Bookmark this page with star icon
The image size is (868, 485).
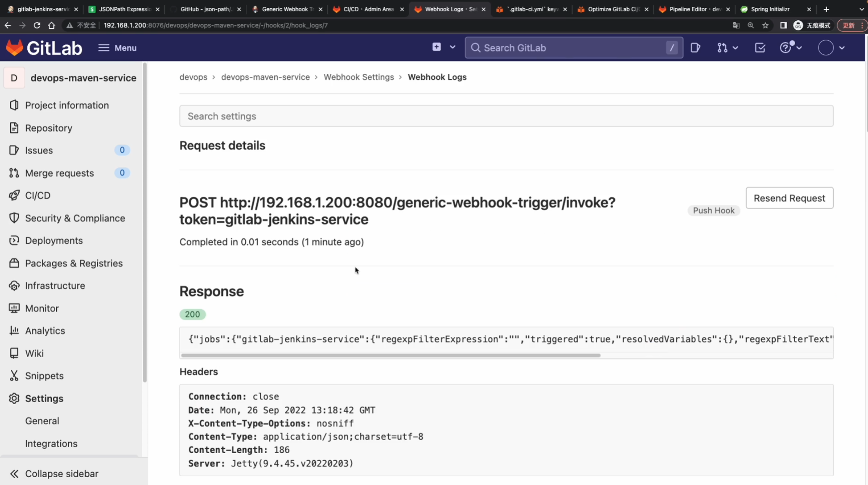click(x=765, y=25)
